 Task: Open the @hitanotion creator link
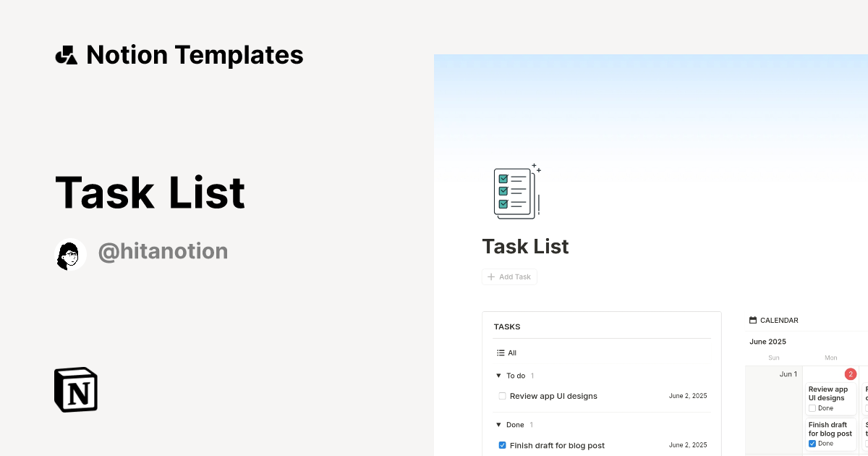click(x=163, y=252)
